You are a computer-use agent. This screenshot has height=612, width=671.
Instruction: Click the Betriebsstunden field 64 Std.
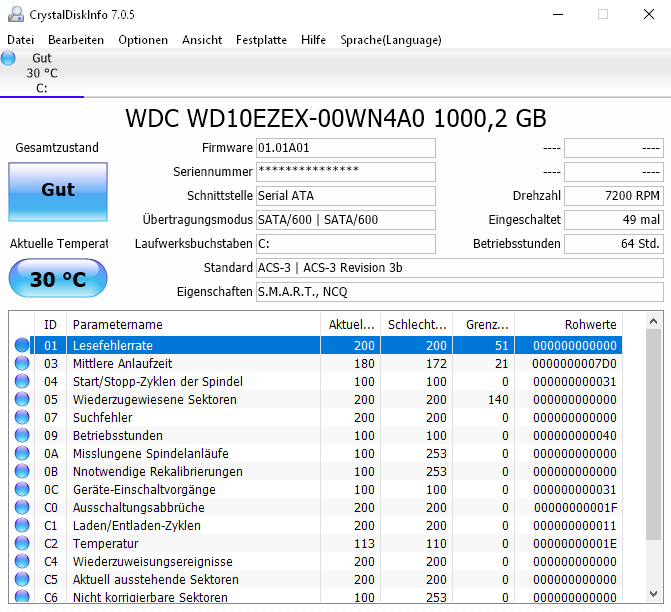(x=614, y=244)
